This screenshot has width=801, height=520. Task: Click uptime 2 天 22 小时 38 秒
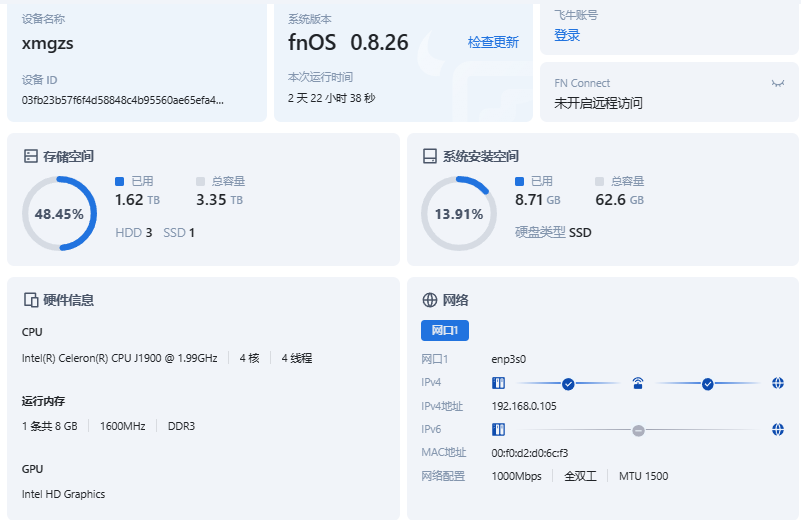pyautogui.click(x=332, y=98)
